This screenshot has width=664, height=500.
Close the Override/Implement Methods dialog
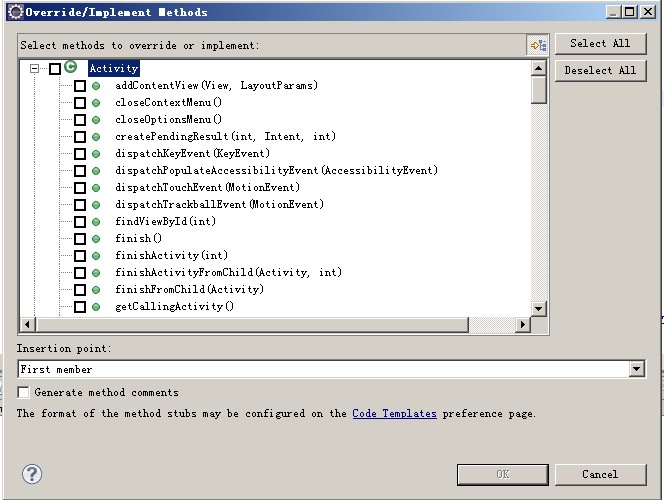pyautogui.click(x=648, y=11)
